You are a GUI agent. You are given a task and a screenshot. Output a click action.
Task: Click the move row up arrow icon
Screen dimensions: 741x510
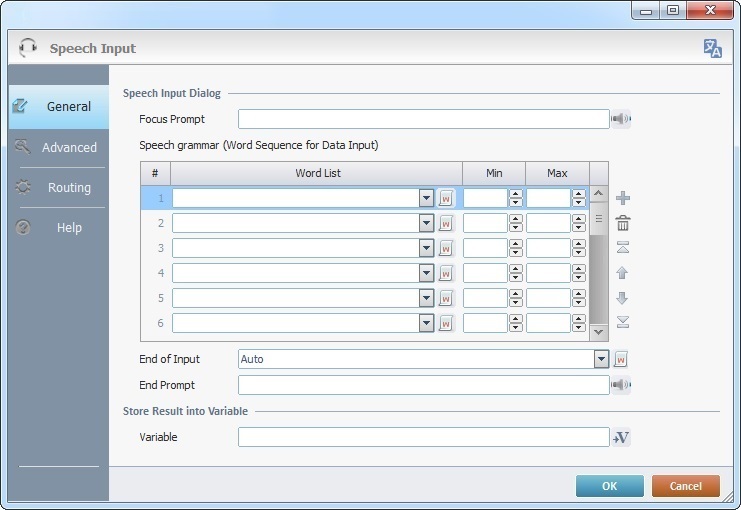click(x=622, y=273)
